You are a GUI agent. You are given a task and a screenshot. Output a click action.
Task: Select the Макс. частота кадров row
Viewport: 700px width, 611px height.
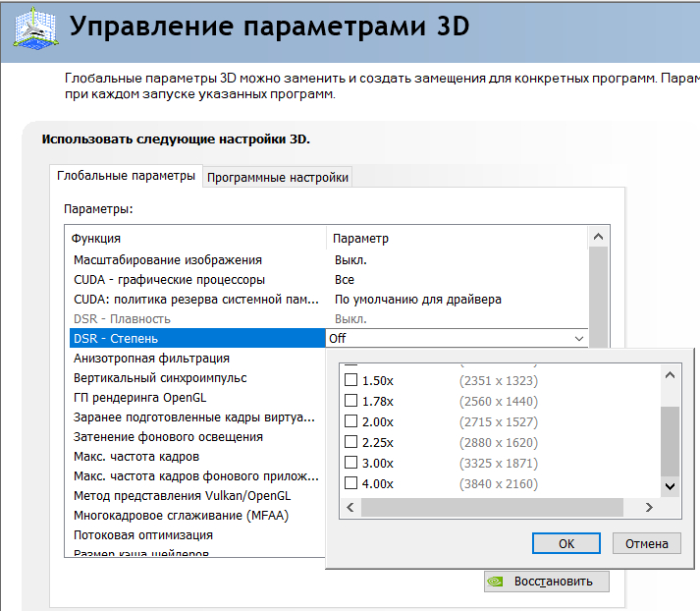197,457
